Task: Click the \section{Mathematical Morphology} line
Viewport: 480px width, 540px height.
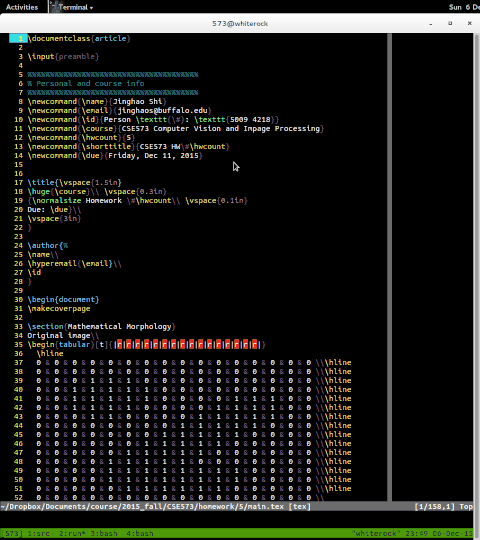Action: (102, 326)
